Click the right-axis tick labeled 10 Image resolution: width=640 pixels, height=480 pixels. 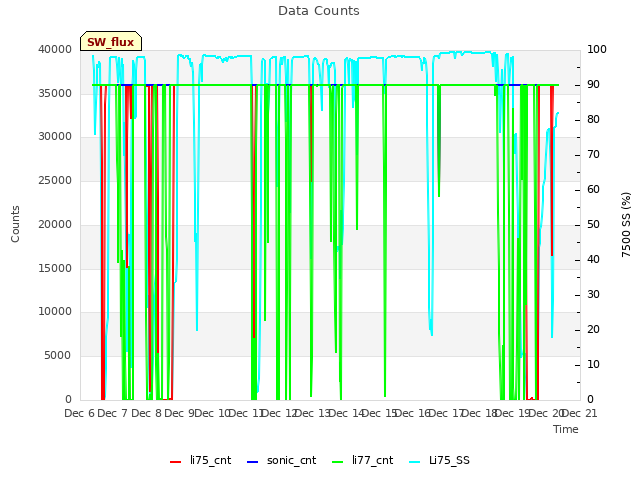(x=593, y=364)
